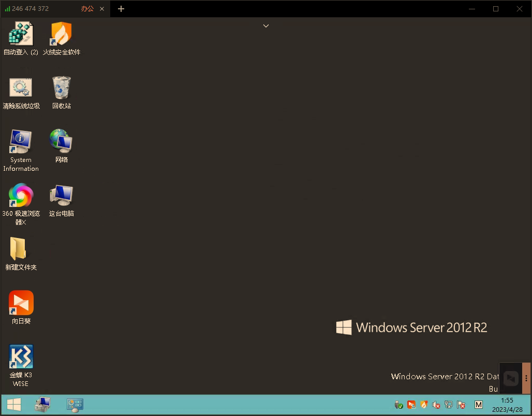The image size is (532, 416).
Task: Select the 这台电脑 computer icon
Action: [61, 196]
